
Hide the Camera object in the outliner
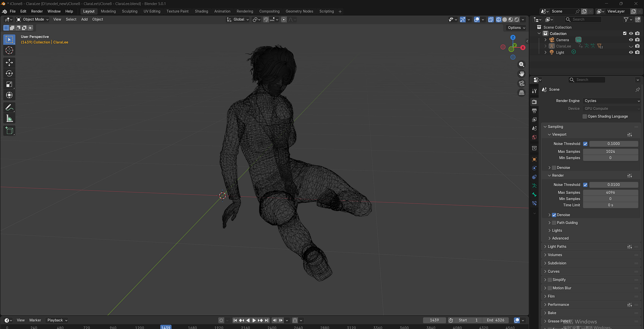click(x=631, y=40)
